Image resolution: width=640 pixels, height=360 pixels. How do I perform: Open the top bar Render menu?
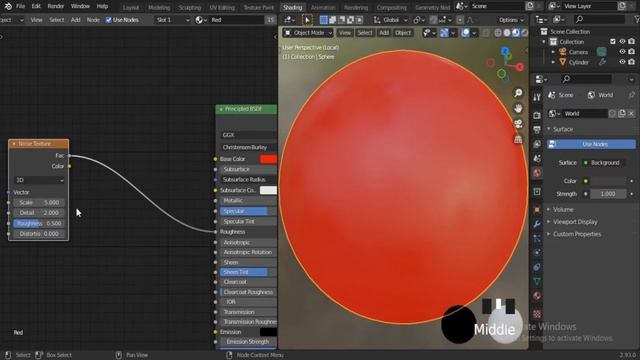coord(56,6)
